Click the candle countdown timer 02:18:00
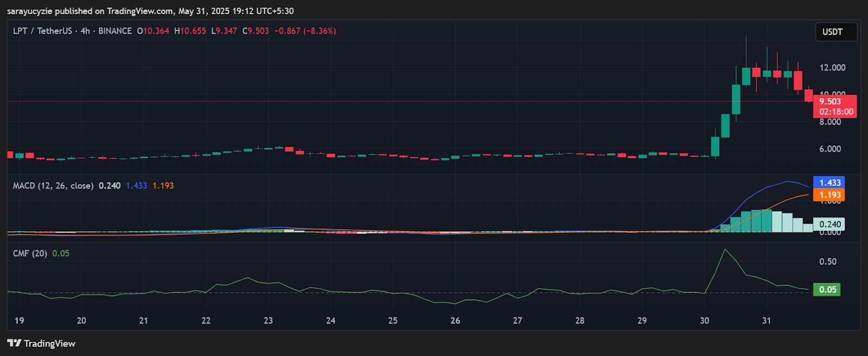Viewport: 868px width, 356px height. [x=835, y=112]
